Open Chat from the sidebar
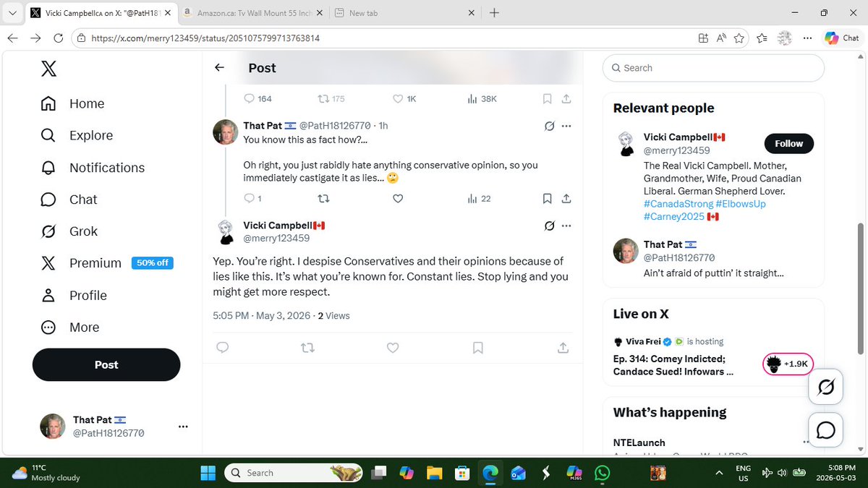Image resolution: width=868 pixels, height=488 pixels. point(69,200)
